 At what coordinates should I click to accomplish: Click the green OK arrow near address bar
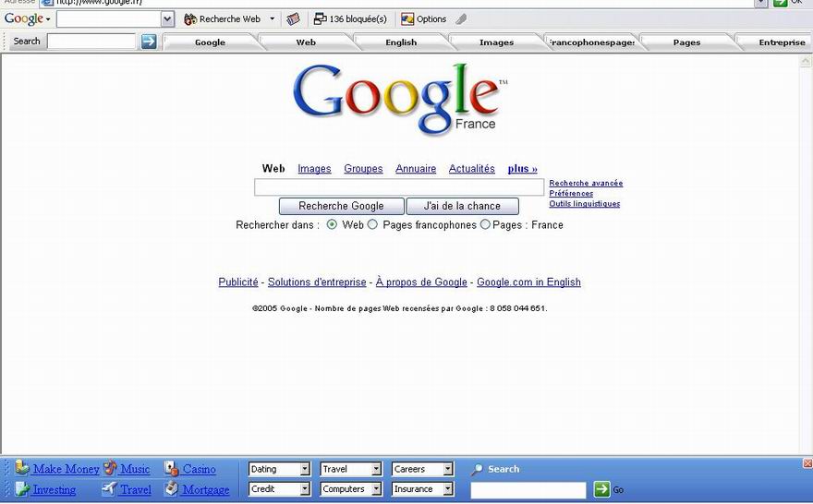[x=781, y=3]
